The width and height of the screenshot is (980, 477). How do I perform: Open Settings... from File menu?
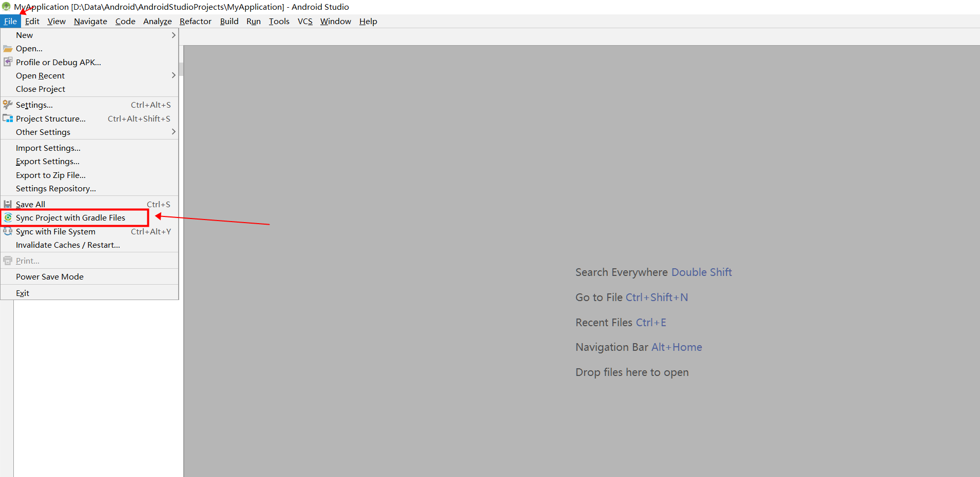[x=89, y=105]
